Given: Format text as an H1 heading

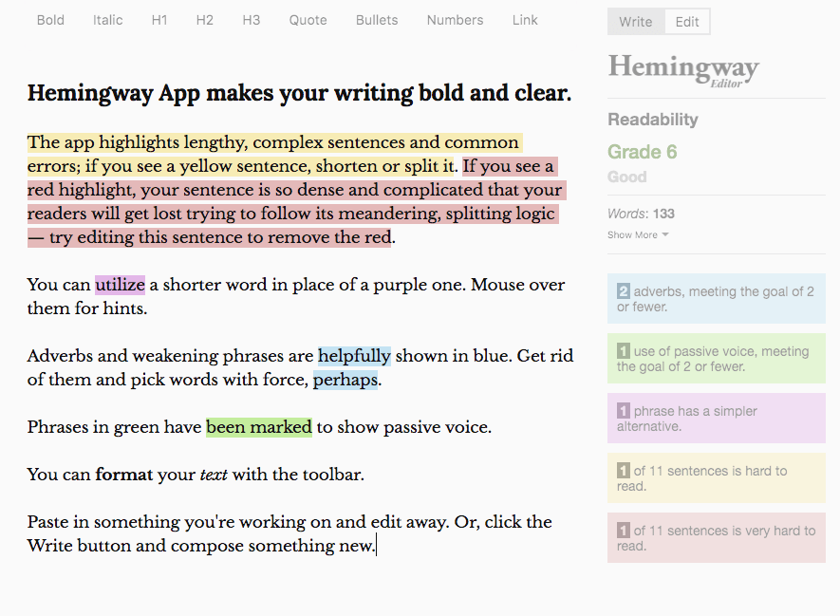Looking at the screenshot, I should click(159, 20).
